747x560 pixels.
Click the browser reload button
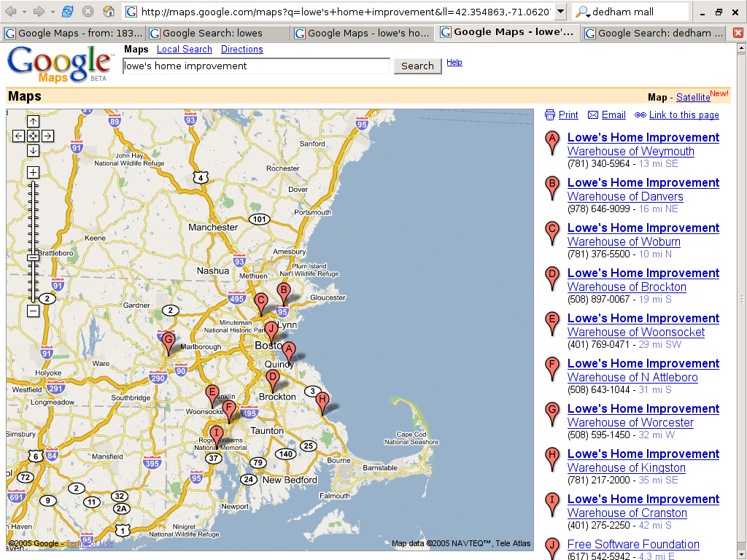[x=67, y=12]
